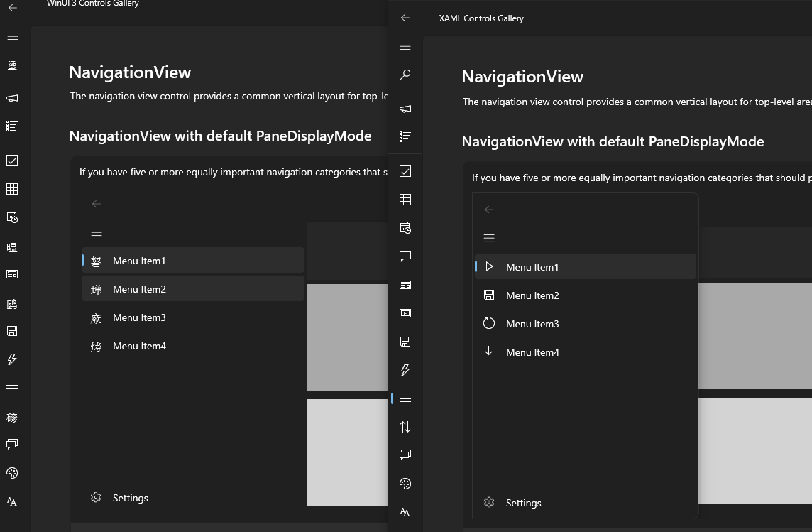Go back in WinUI 3 Controls Gallery title bar
Viewport: 812px width, 532px height.
pyautogui.click(x=13, y=8)
